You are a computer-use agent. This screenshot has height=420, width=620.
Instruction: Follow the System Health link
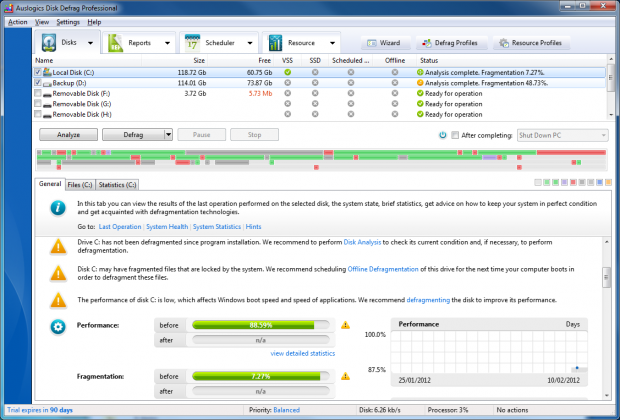coord(167,227)
